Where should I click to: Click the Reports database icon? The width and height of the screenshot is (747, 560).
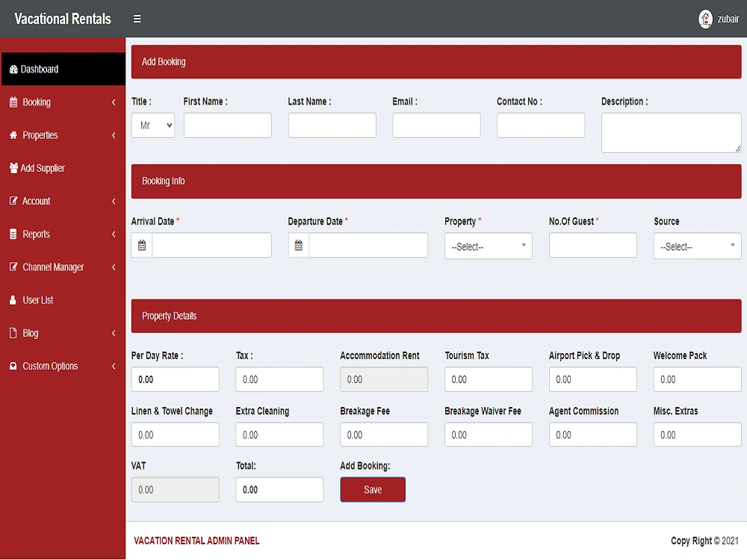point(13,234)
